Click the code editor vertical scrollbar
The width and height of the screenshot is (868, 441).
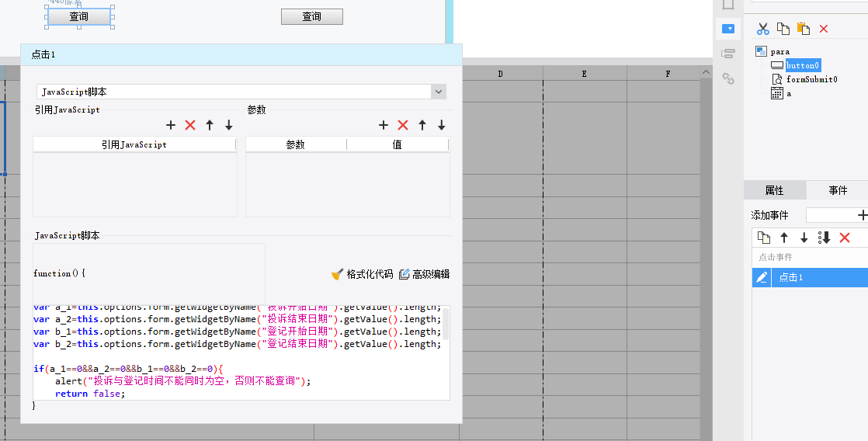click(446, 325)
